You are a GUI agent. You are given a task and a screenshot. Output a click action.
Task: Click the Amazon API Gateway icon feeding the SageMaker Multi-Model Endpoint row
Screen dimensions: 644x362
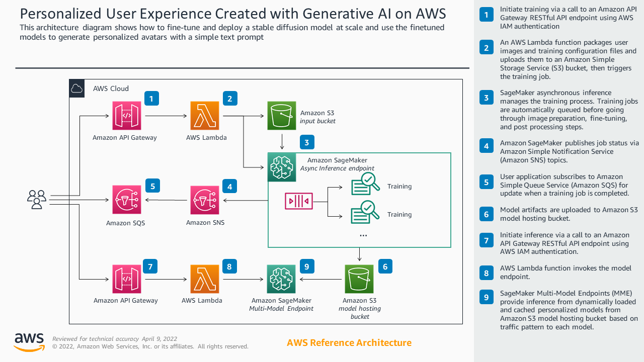(x=127, y=279)
